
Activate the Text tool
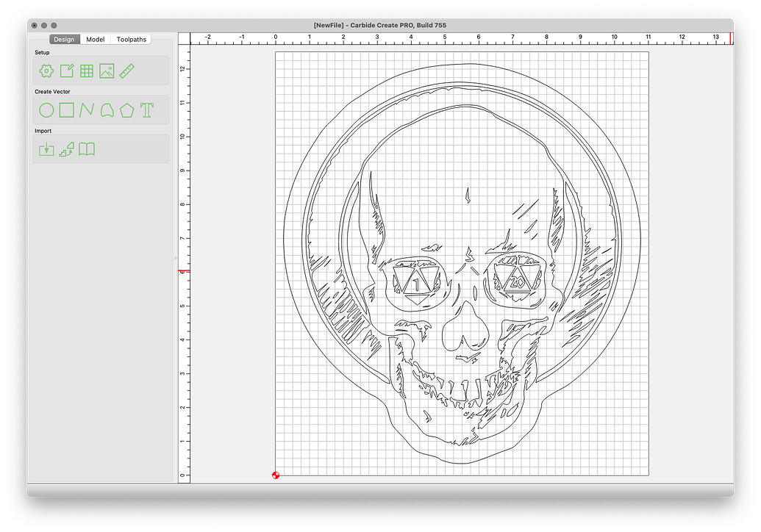pos(147,110)
